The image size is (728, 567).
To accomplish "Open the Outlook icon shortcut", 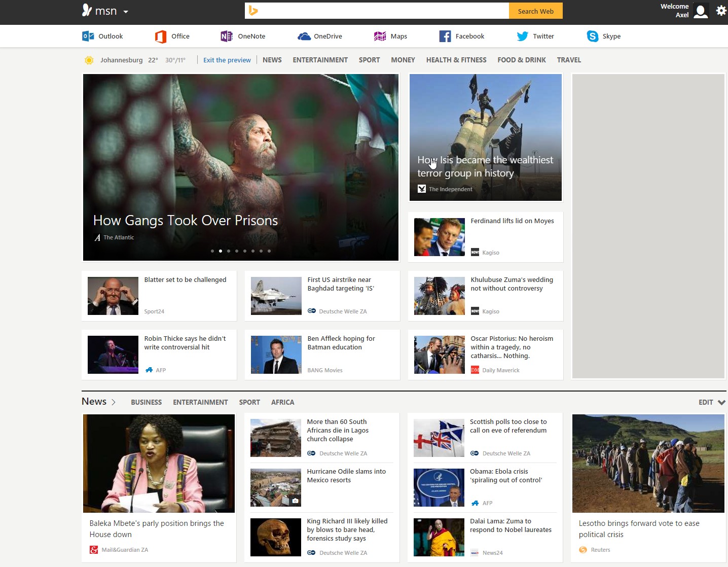I will coord(88,36).
